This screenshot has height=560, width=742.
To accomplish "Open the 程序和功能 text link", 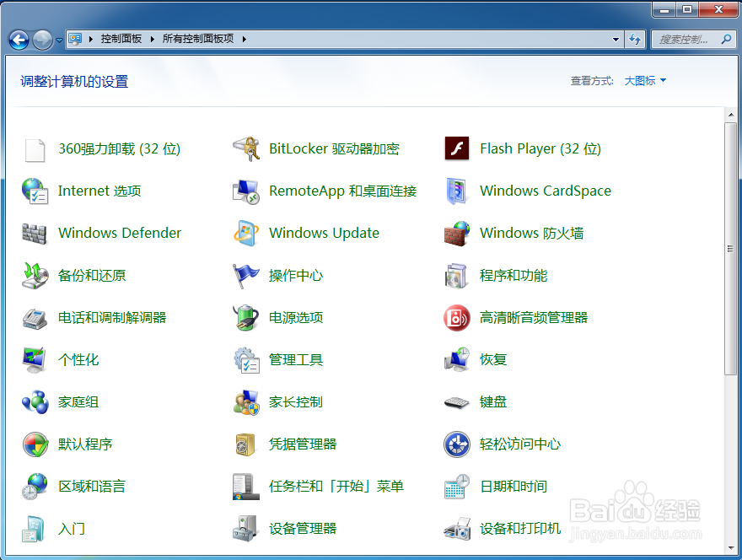I will click(513, 276).
